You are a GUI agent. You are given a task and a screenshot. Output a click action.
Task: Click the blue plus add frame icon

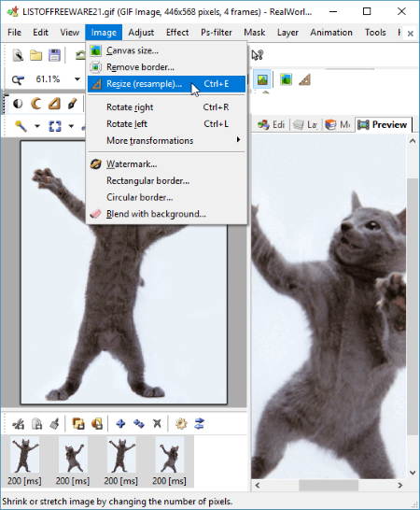point(120,424)
